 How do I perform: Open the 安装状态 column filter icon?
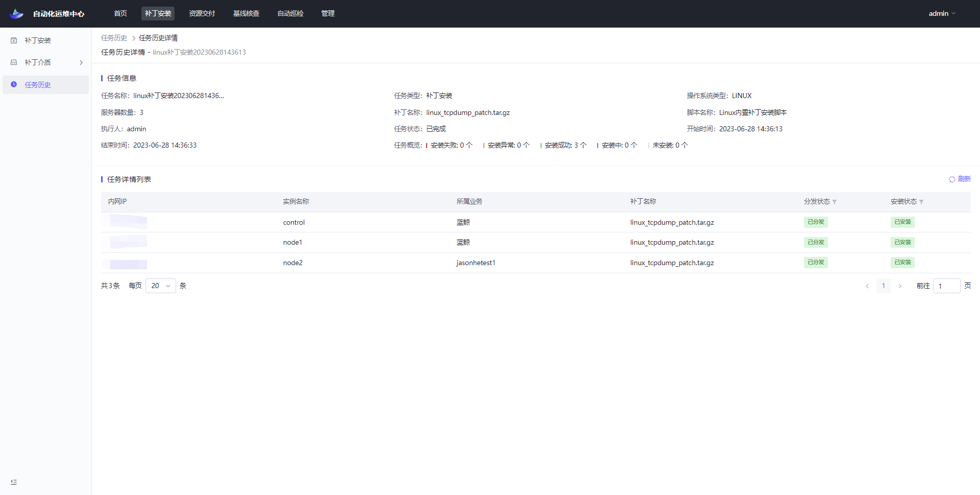(921, 202)
